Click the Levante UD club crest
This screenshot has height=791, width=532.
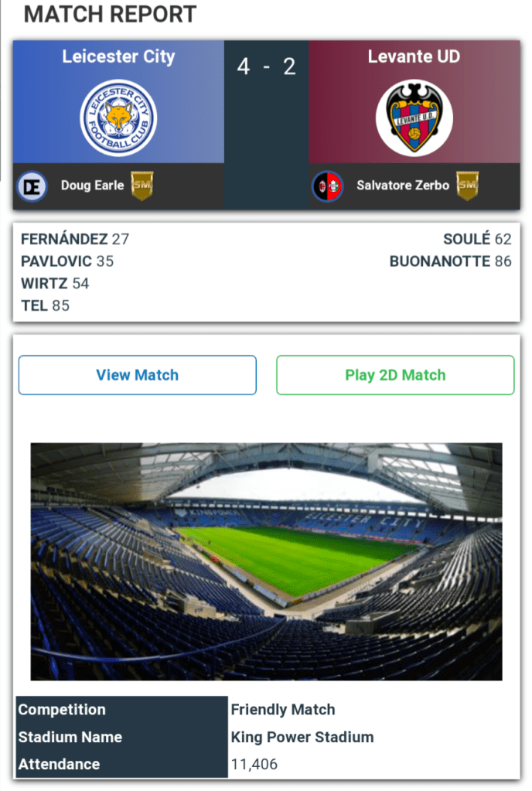[414, 118]
